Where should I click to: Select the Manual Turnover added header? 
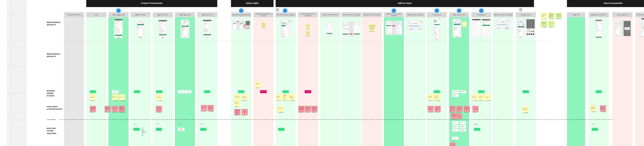[330, 15]
